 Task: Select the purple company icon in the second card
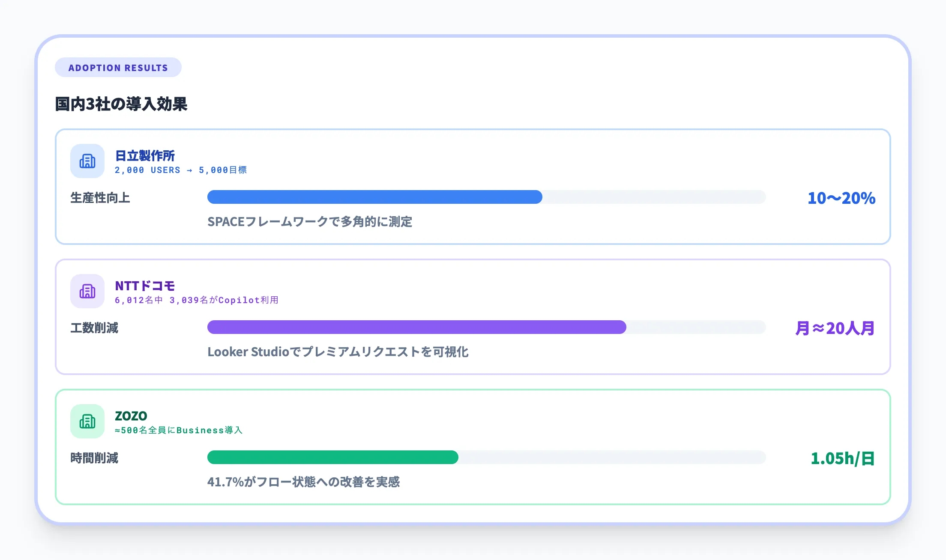[x=87, y=291]
